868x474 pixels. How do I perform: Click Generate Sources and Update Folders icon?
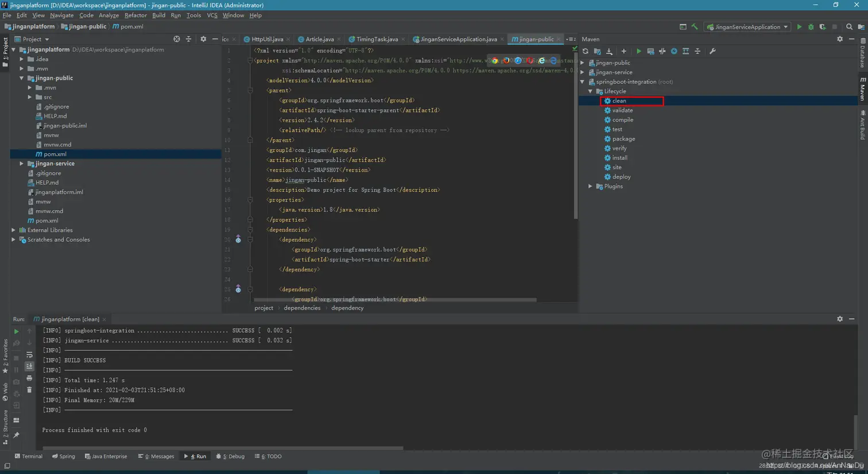pos(597,51)
